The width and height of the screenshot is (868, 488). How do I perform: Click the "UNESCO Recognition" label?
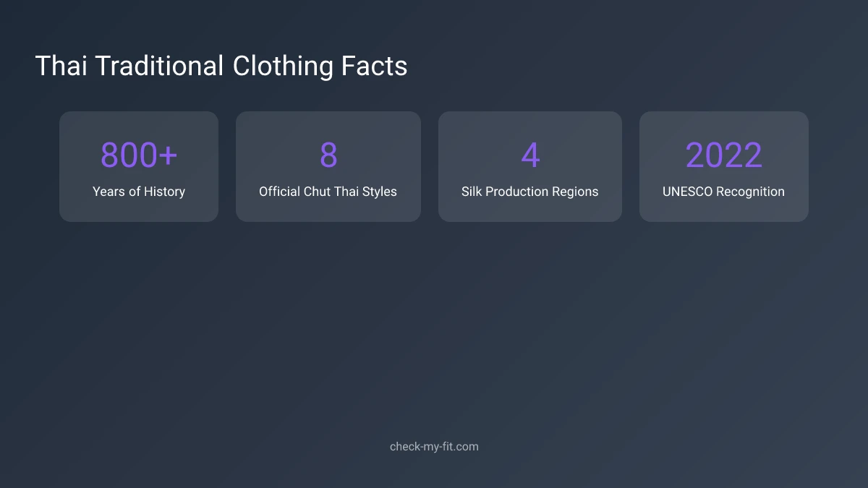723,192
